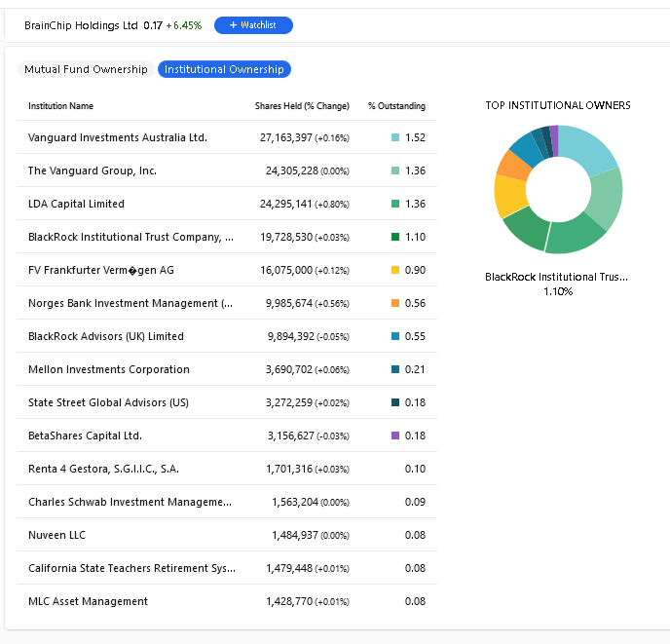
Task: Click Shares Held (% Change) column header
Action: [x=302, y=106]
